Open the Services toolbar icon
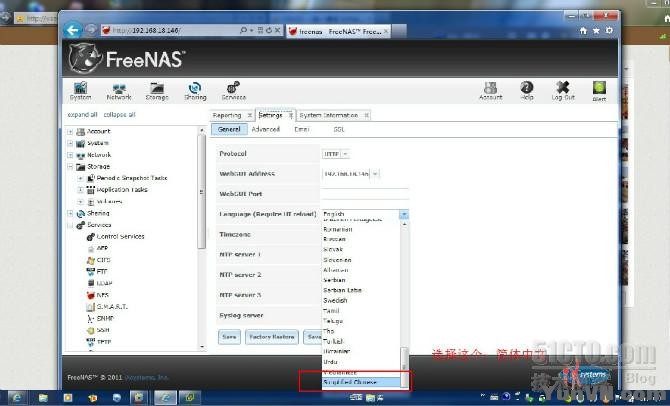670x406 pixels. click(x=234, y=91)
